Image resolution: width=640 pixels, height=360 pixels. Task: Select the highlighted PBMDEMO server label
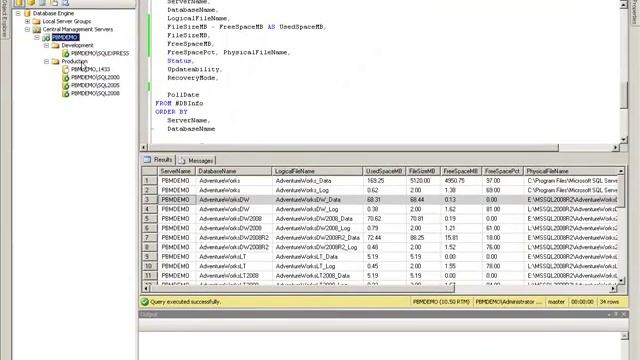[x=65, y=37]
